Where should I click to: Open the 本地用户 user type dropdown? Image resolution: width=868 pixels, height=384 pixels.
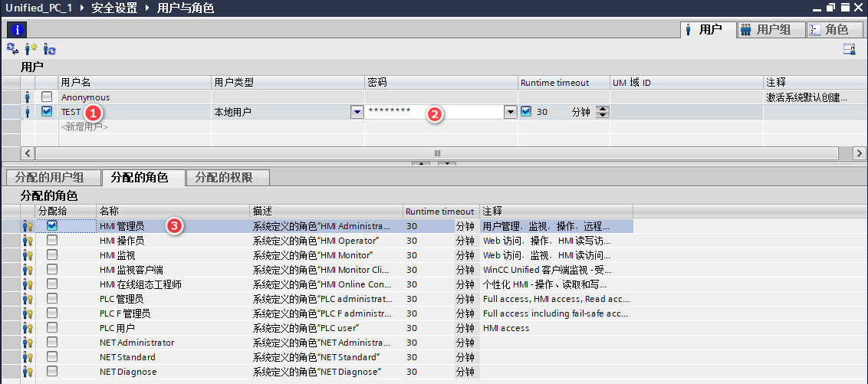click(357, 112)
